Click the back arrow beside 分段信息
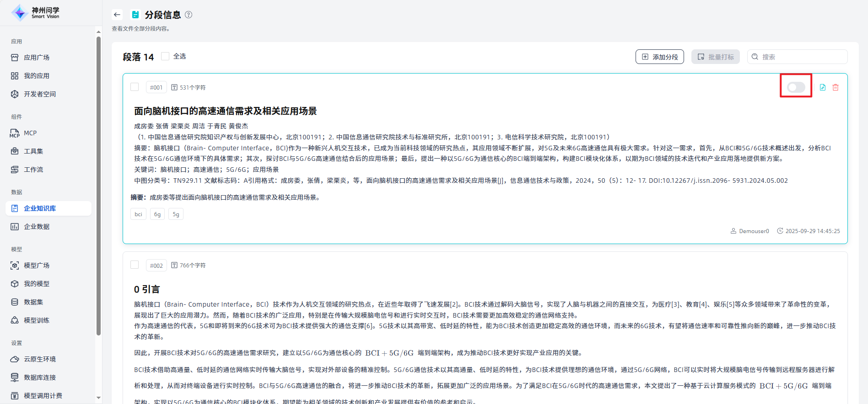 [x=117, y=15]
